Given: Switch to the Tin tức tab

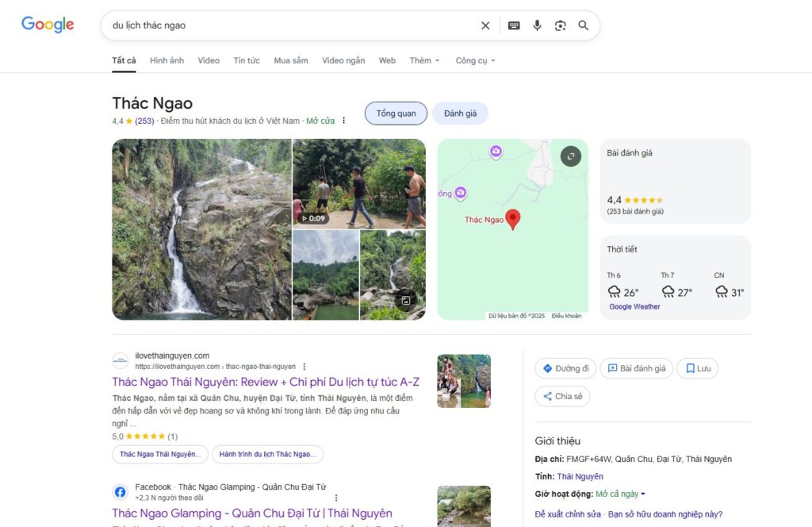Looking at the screenshot, I should (247, 60).
